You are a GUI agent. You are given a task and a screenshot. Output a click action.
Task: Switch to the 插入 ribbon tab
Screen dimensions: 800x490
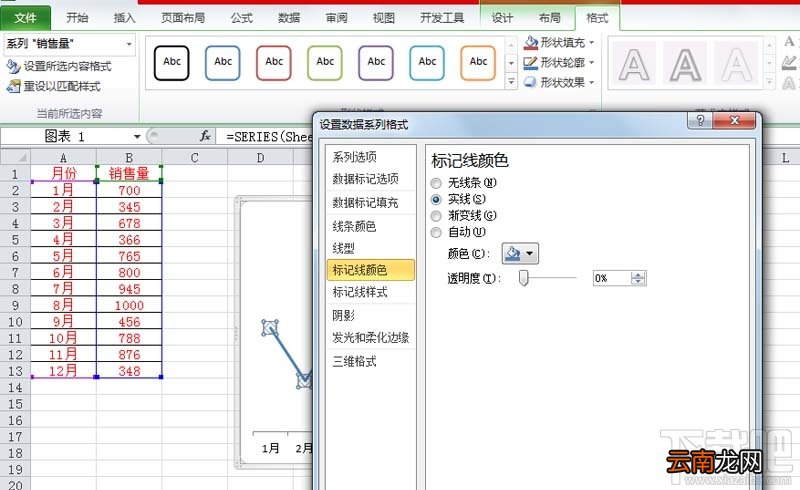tap(124, 18)
